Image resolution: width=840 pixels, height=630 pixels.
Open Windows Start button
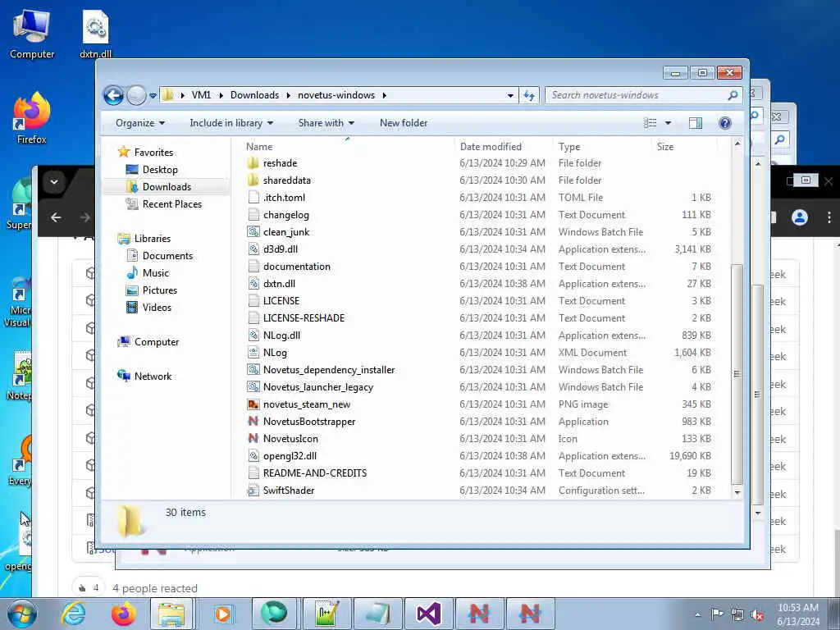pyautogui.click(x=22, y=614)
